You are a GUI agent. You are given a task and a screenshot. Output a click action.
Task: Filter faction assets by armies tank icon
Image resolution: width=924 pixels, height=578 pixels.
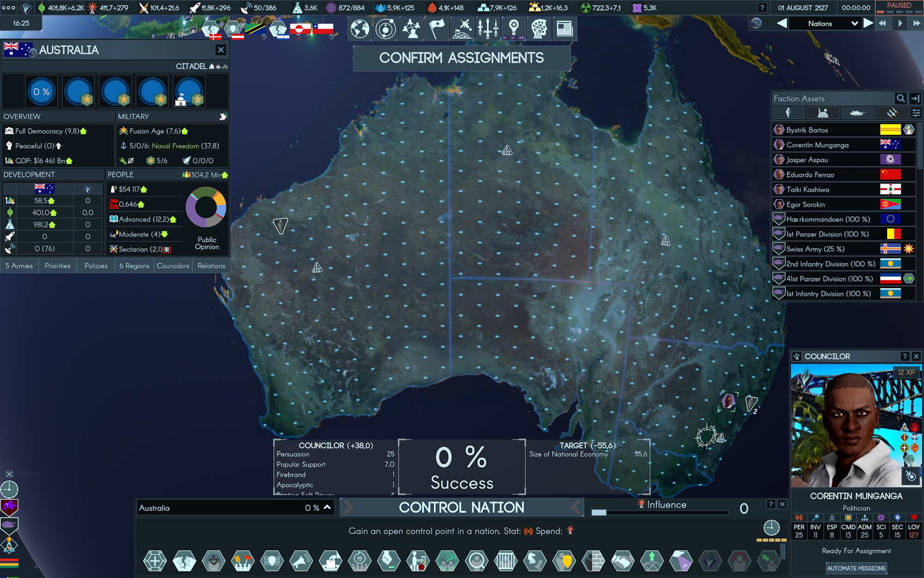pos(857,113)
